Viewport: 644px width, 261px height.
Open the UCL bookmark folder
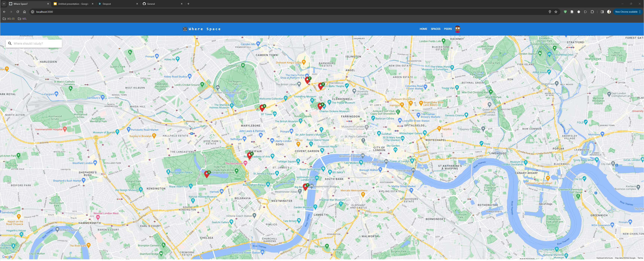[22, 19]
